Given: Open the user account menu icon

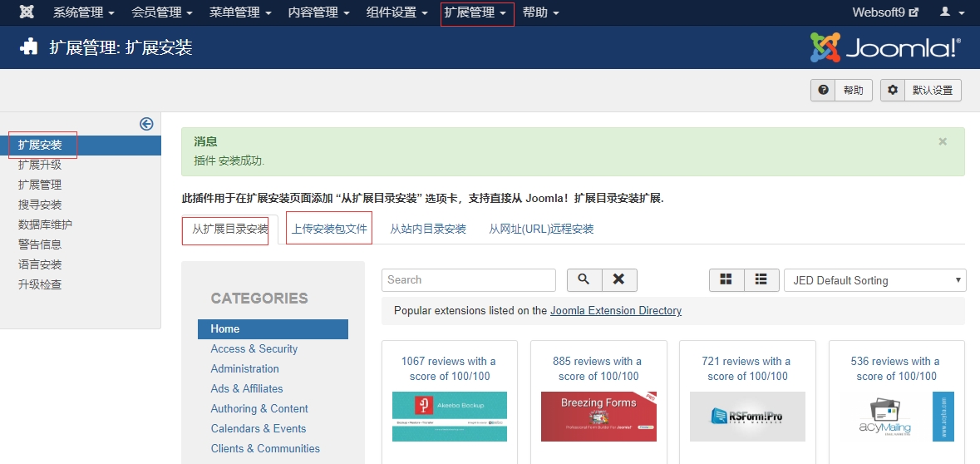Looking at the screenshot, I should point(952,12).
